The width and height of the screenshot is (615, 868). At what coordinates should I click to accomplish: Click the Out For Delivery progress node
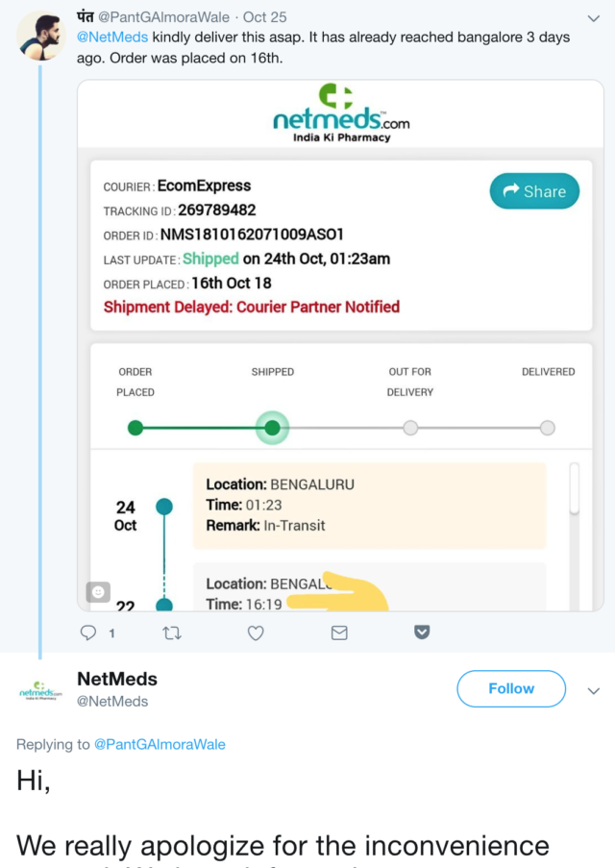pyautogui.click(x=410, y=428)
